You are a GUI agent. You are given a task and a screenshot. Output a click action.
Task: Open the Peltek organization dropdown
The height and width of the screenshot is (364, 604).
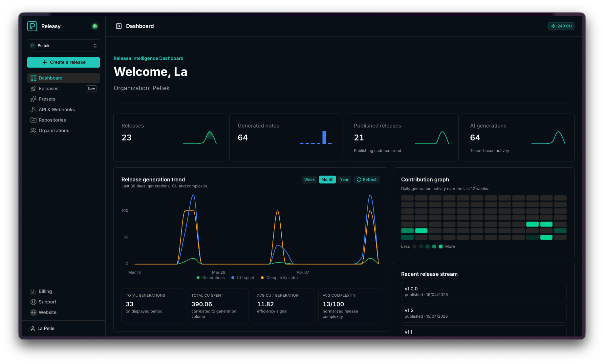tap(63, 46)
